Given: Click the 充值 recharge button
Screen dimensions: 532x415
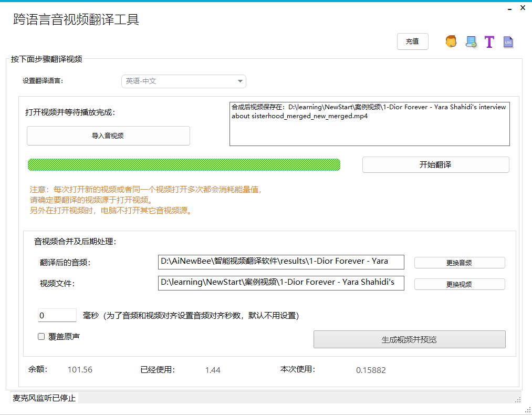Looking at the screenshot, I should 412,41.
